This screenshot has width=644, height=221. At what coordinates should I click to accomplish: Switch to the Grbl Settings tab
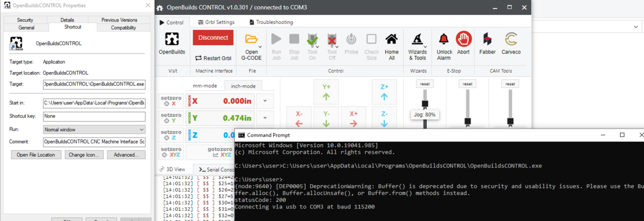216,22
